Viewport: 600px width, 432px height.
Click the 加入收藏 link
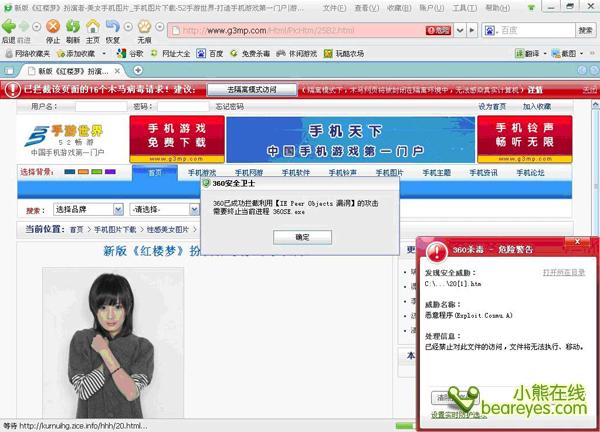pos(537,106)
